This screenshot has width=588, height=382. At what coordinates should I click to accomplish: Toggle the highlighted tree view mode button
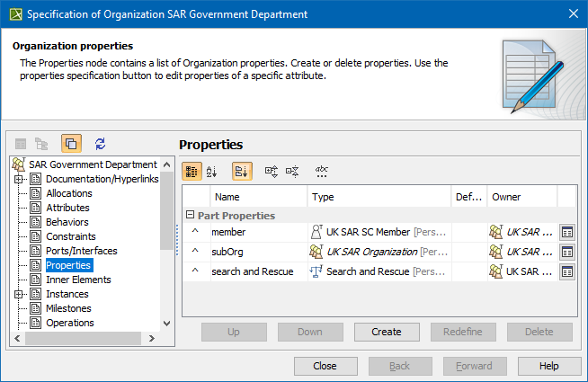tap(71, 143)
